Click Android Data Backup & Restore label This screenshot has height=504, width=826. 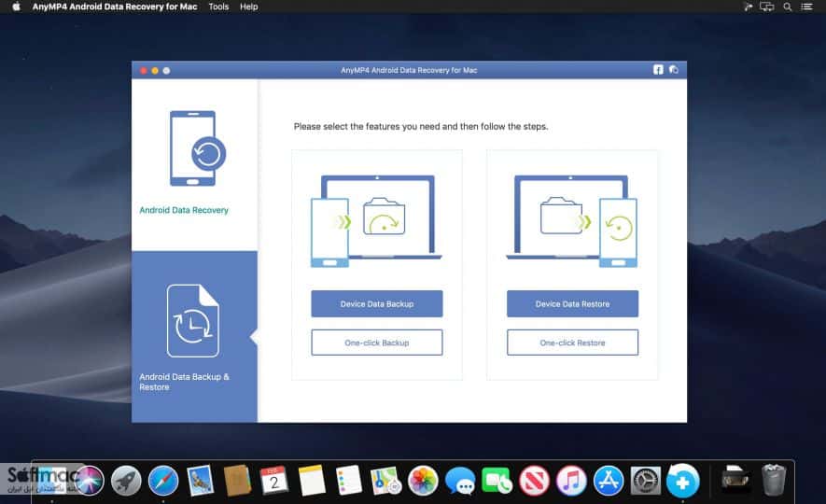pos(184,382)
